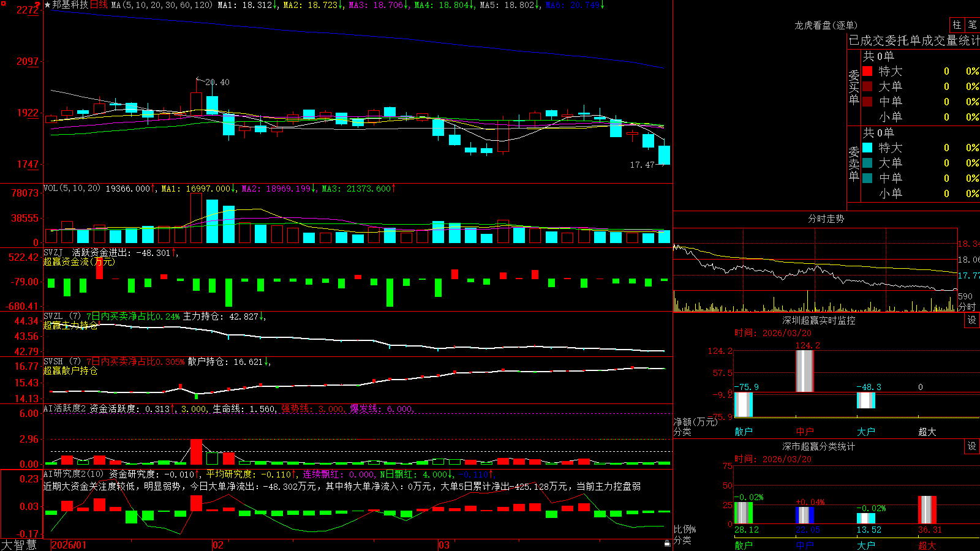Select the SVZL (7) indicator label

coord(62,317)
